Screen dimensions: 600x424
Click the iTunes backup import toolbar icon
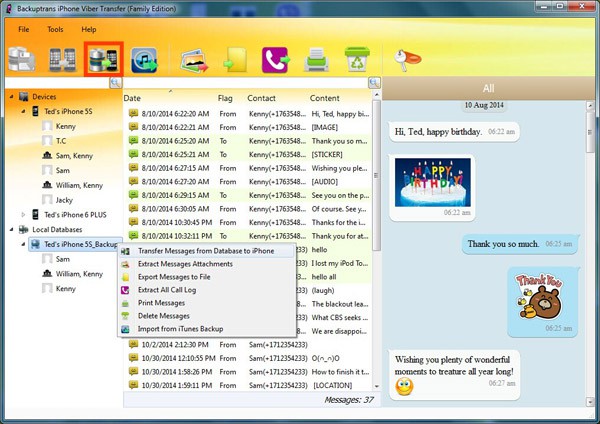[145, 60]
